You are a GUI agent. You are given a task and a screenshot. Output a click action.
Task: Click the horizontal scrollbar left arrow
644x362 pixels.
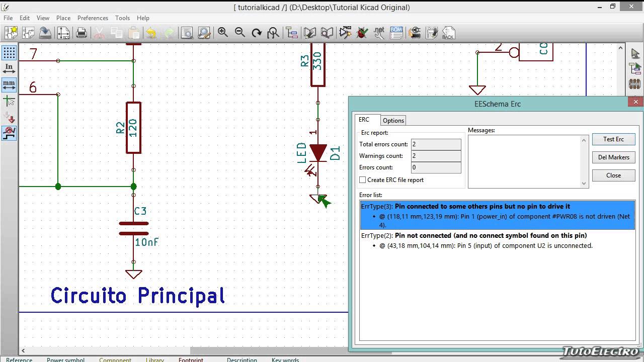[23, 350]
